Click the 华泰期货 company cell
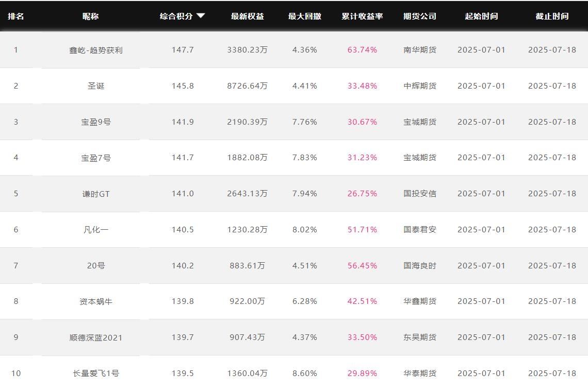 (420, 373)
